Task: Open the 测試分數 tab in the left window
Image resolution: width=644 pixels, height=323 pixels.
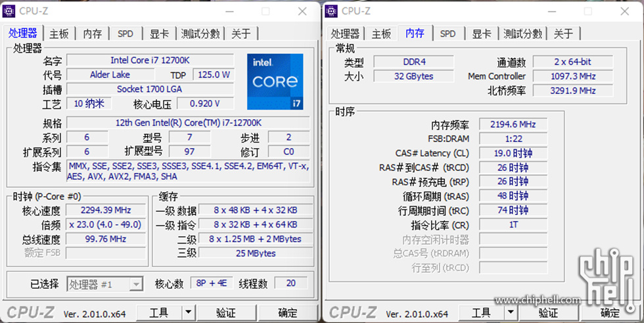Action: [x=200, y=34]
